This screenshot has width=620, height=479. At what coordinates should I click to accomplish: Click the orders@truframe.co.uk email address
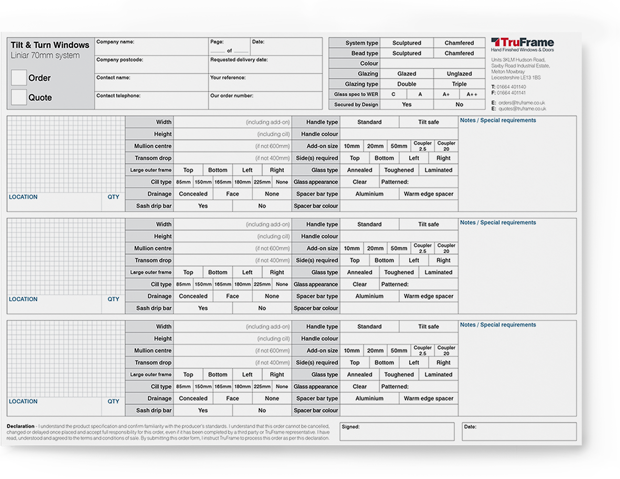click(x=522, y=103)
